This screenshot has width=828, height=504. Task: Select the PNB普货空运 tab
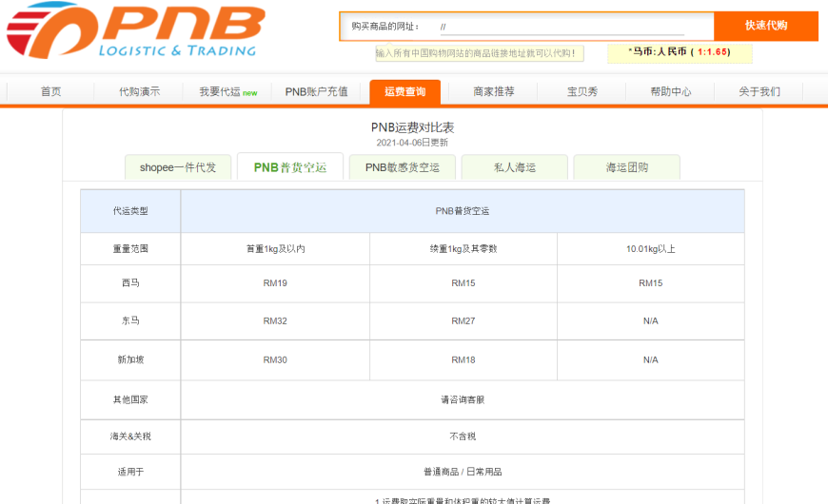point(290,167)
